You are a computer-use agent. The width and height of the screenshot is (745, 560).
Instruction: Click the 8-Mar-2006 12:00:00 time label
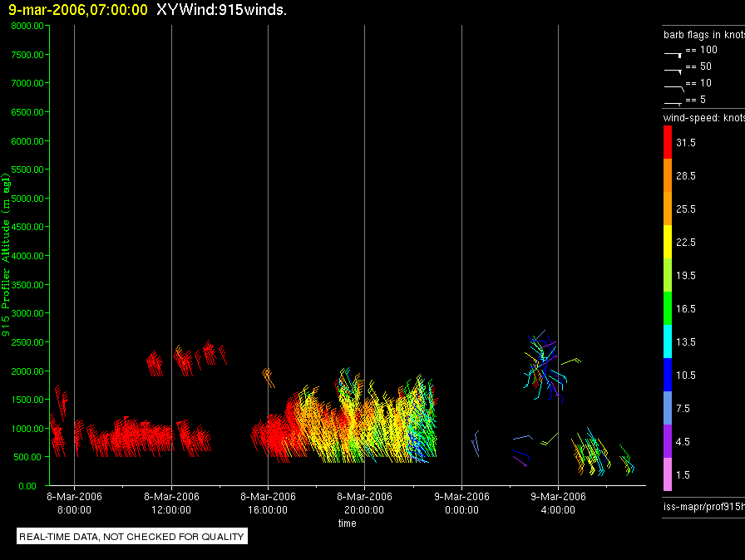171,503
